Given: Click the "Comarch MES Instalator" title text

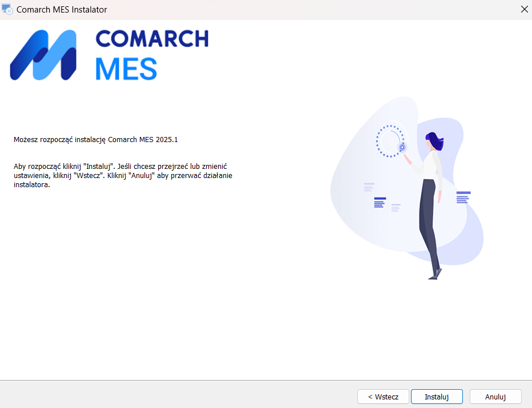Looking at the screenshot, I should click(x=62, y=10).
